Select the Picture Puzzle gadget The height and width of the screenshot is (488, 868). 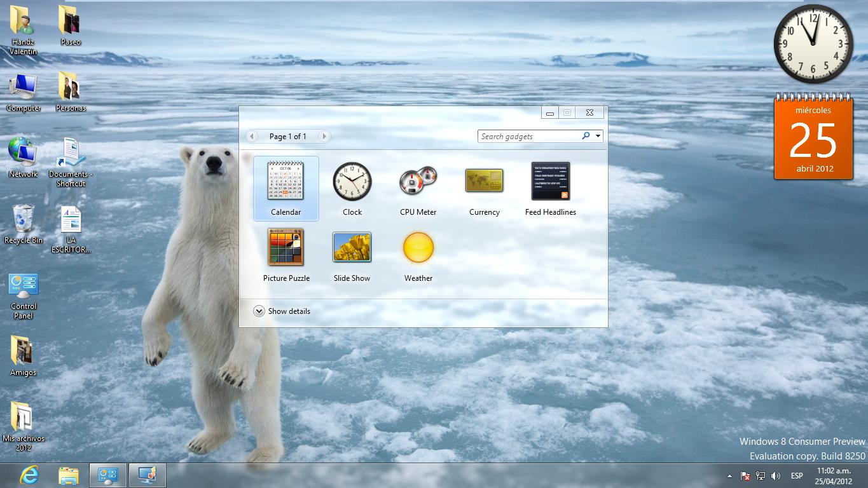coord(286,247)
